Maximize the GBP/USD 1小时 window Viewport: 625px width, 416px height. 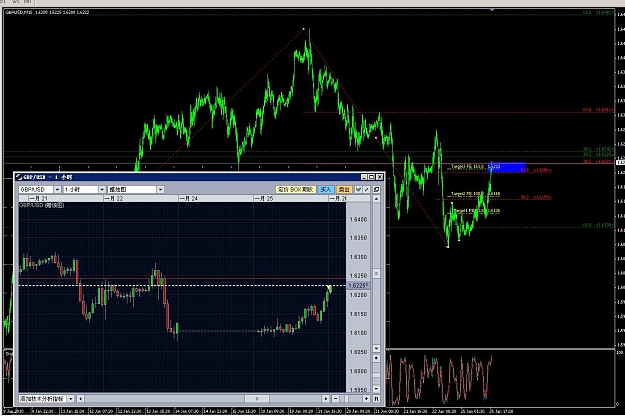371,177
